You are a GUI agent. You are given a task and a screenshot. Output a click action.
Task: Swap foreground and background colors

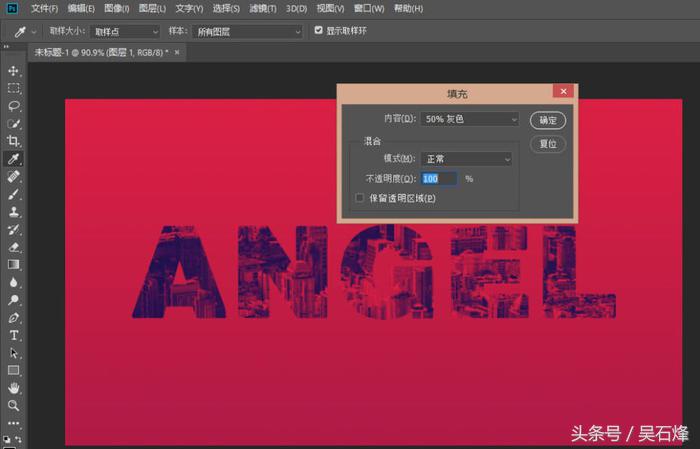tap(18, 440)
